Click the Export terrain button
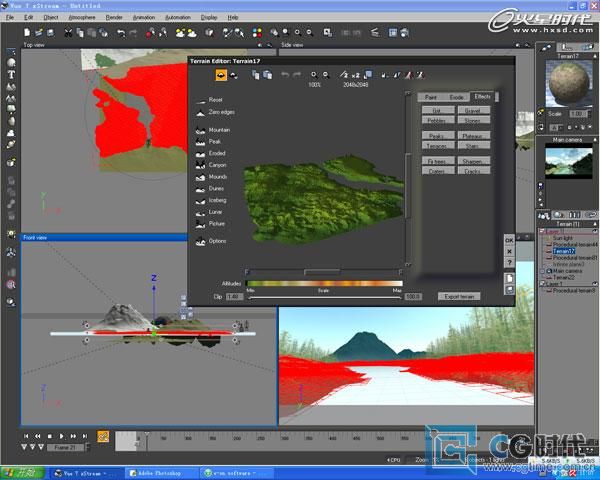 (x=459, y=296)
